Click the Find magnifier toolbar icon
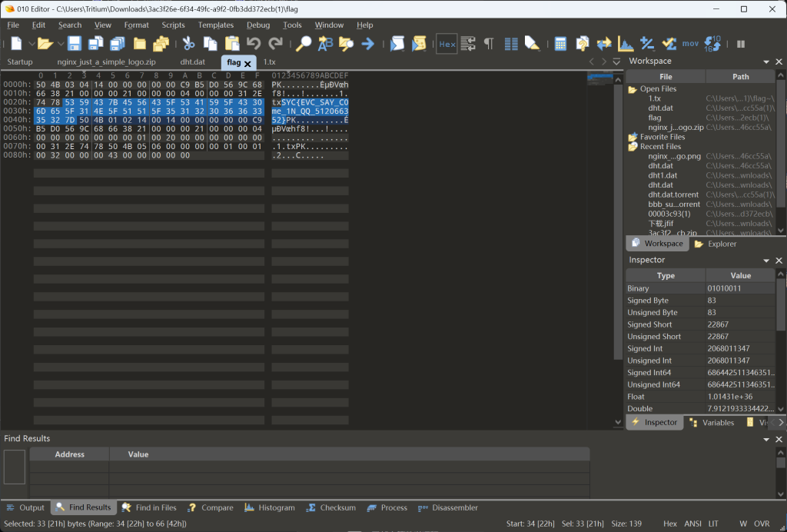 click(x=304, y=44)
